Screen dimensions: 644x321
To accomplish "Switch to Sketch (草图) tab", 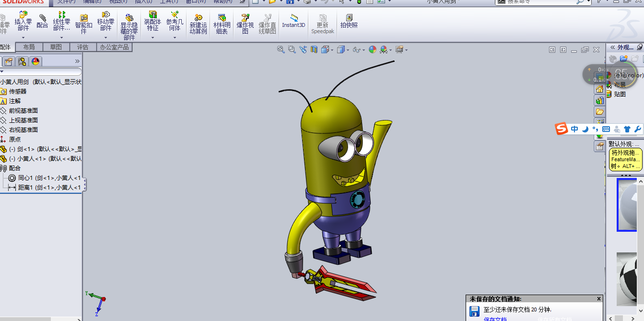I will click(x=56, y=47).
